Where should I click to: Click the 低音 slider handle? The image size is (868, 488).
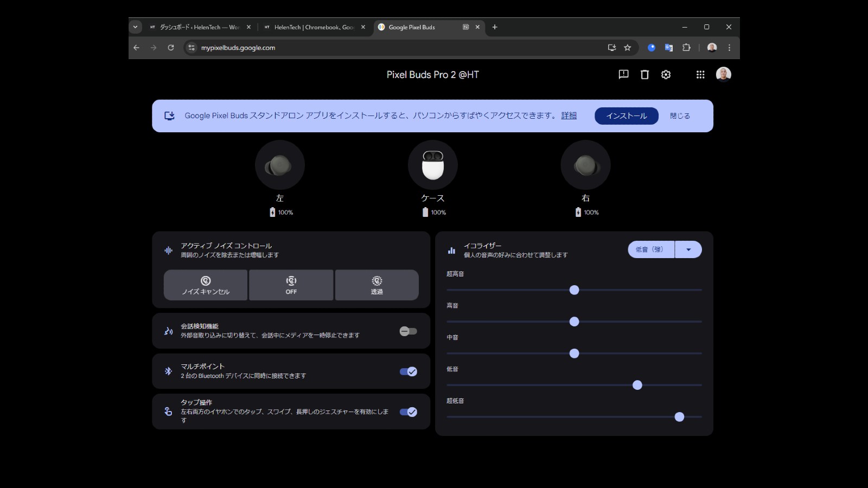(637, 385)
